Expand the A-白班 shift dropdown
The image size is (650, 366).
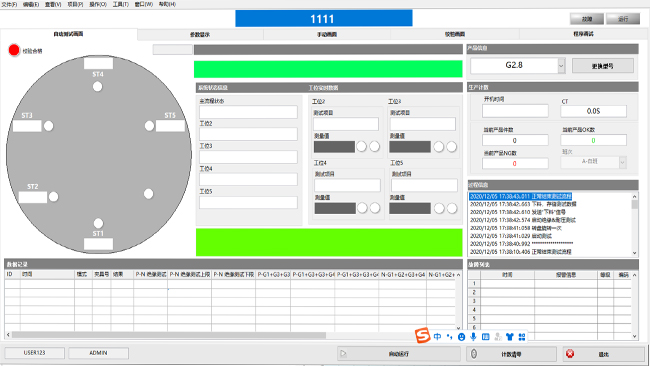tap(622, 162)
